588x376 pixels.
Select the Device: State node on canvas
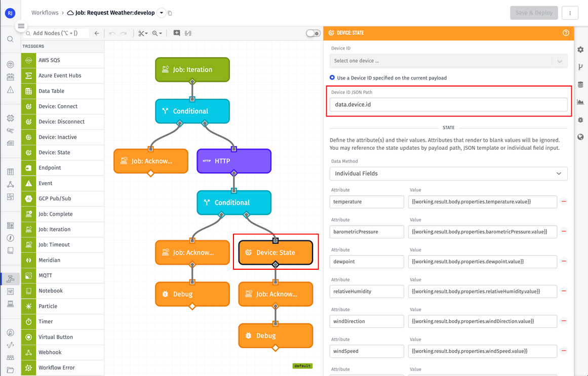(276, 253)
